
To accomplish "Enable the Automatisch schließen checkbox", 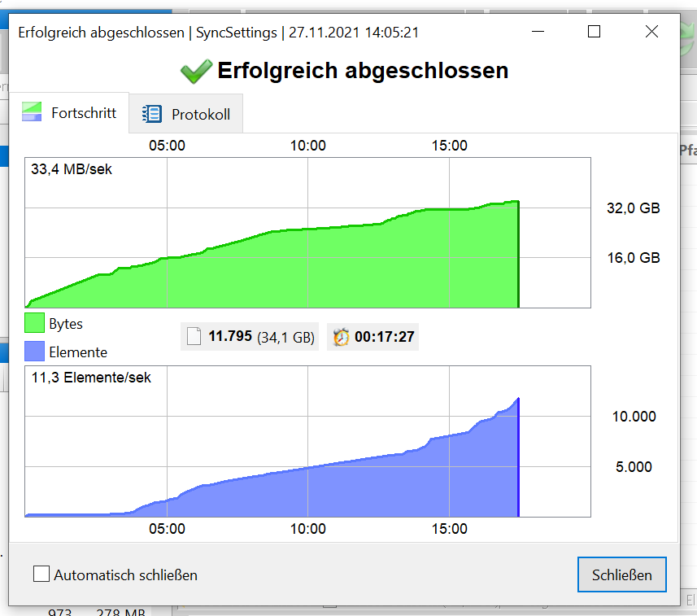I will tap(41, 574).
